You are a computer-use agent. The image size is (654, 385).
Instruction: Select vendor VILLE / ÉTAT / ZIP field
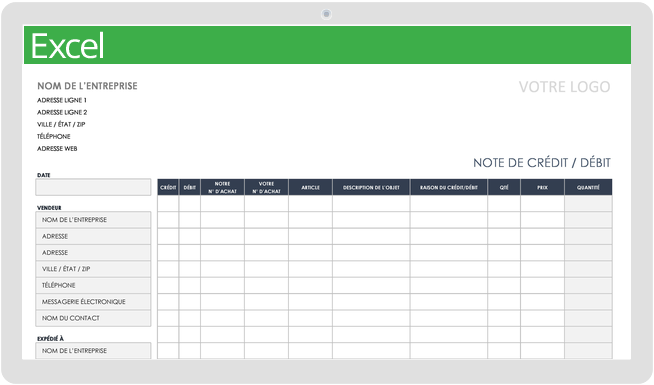tap(93, 269)
